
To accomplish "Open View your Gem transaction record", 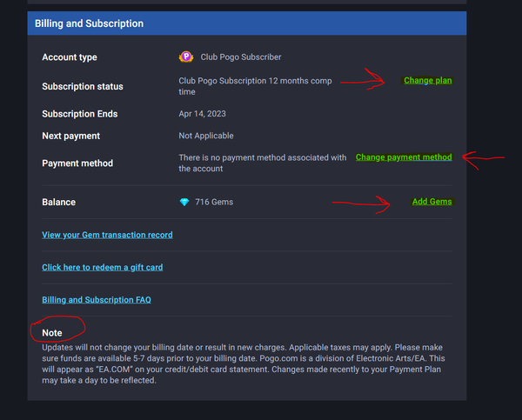I will point(107,235).
